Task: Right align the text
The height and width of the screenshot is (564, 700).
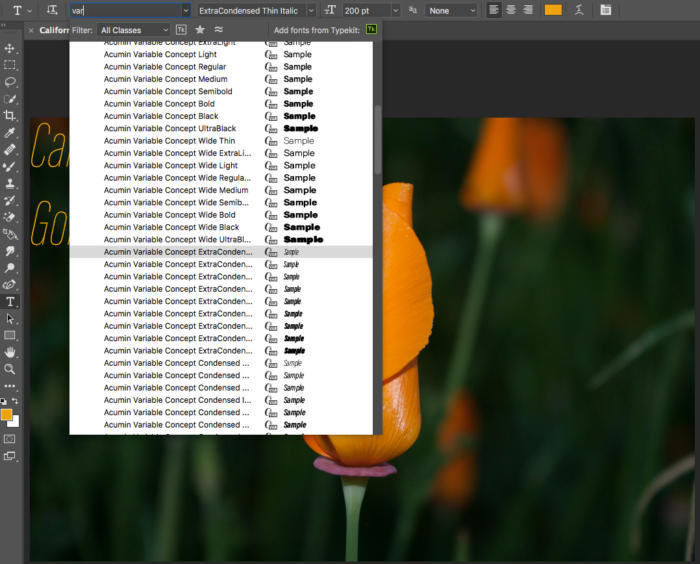Action: point(528,10)
